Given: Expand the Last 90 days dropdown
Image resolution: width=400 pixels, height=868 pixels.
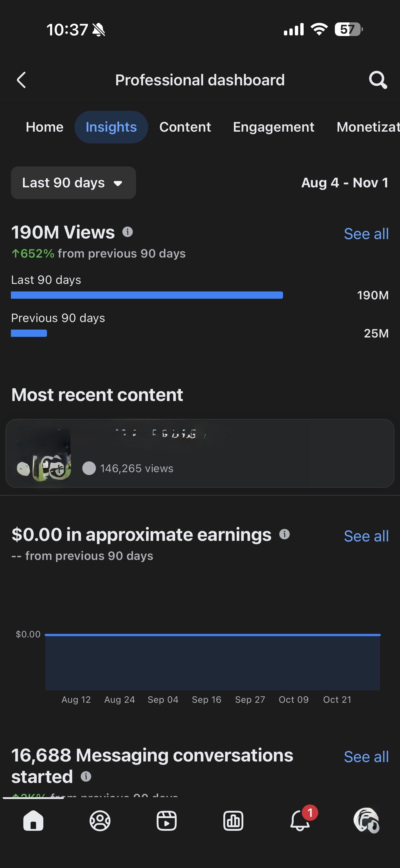Looking at the screenshot, I should (73, 183).
